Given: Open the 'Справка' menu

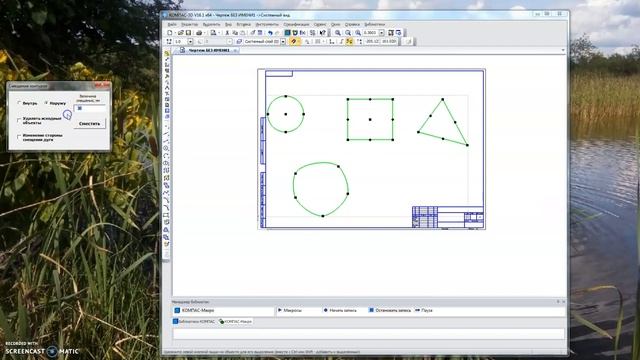Looking at the screenshot, I should 352,24.
